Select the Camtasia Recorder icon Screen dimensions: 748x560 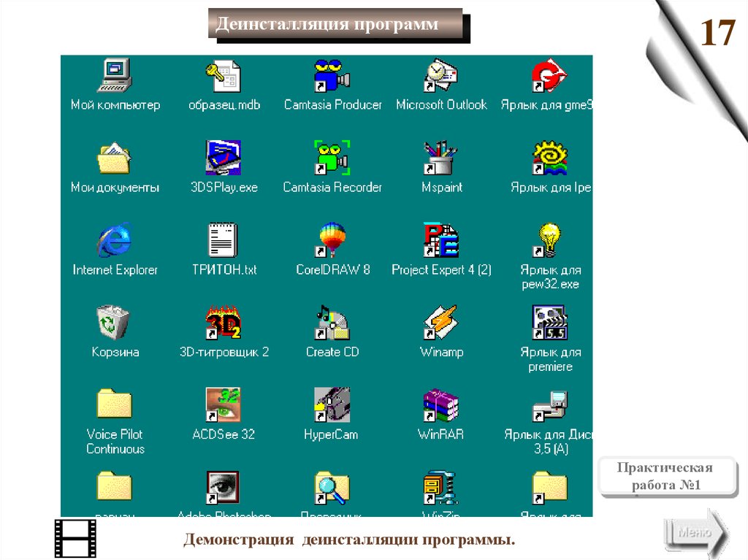[332, 158]
